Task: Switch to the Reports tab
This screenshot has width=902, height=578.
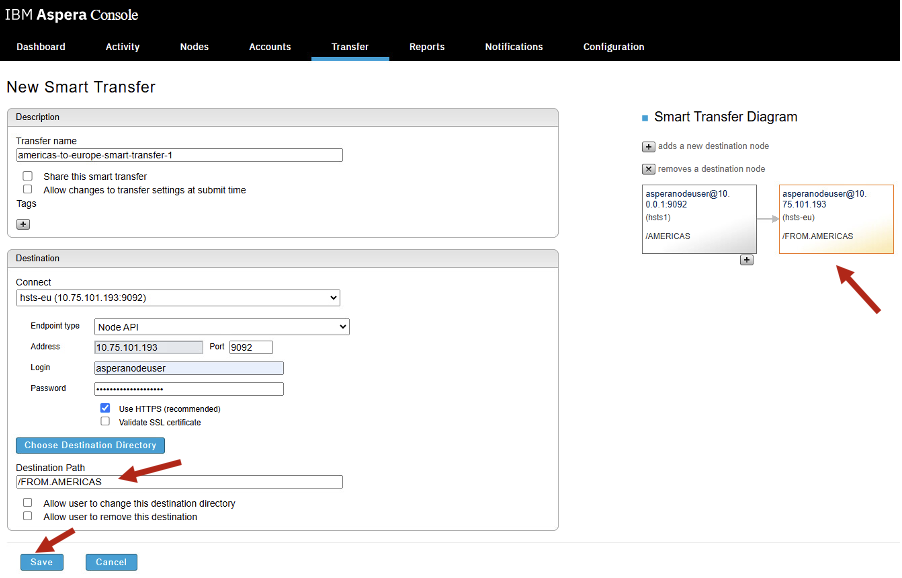Action: pos(427,47)
